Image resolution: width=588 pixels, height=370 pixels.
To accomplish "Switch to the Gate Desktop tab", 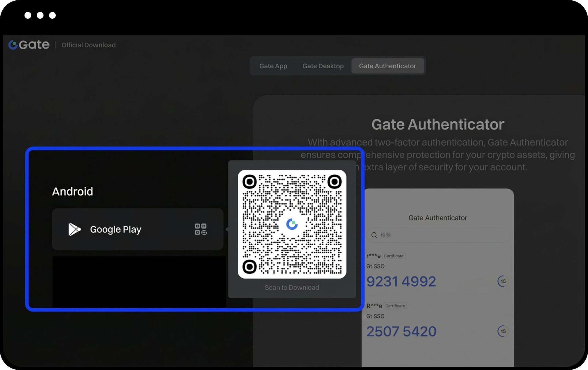I will 323,66.
